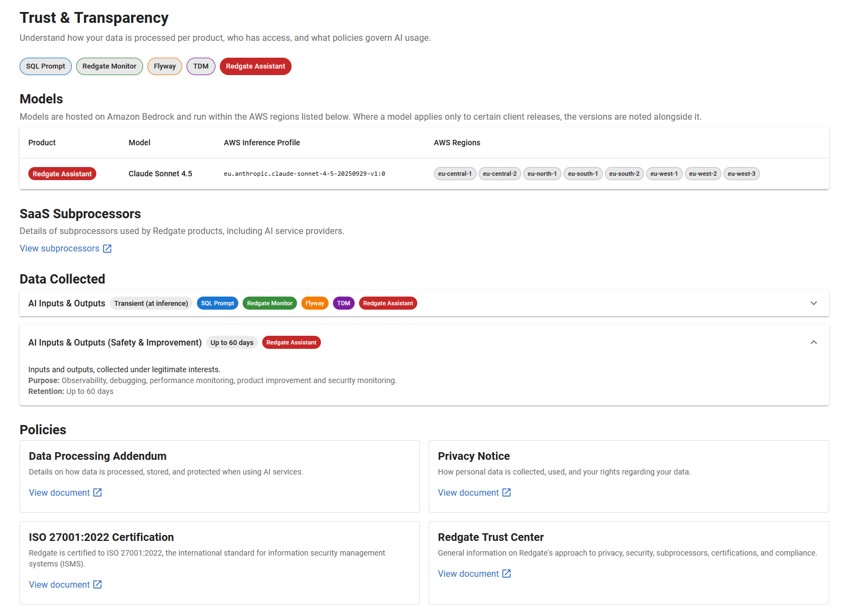Click the Redgate Assistant tag beside Up to 60 days
This screenshot has height=616, width=841.
pos(292,343)
